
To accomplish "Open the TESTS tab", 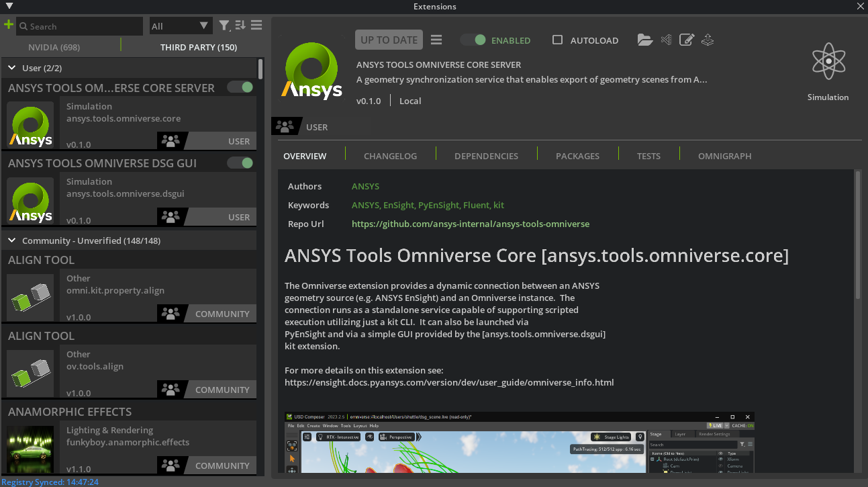I will click(x=648, y=156).
